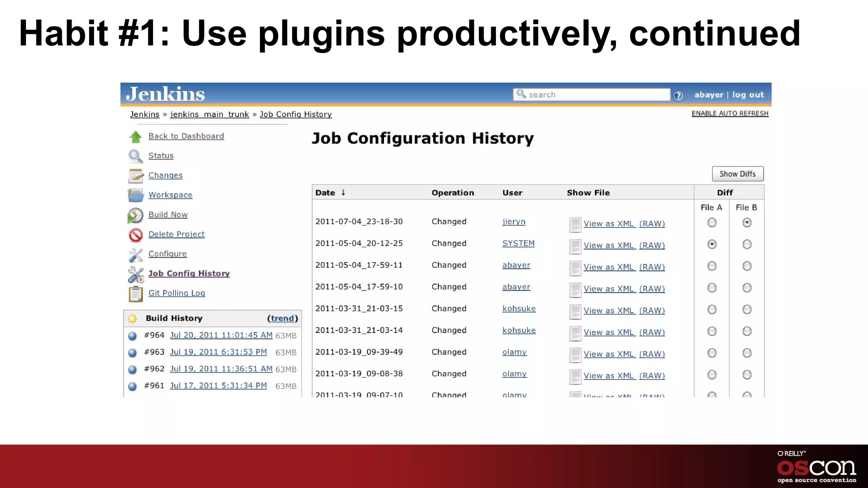The width and height of the screenshot is (868, 488).
Task: Click the Show Diffs button
Action: pyautogui.click(x=737, y=174)
